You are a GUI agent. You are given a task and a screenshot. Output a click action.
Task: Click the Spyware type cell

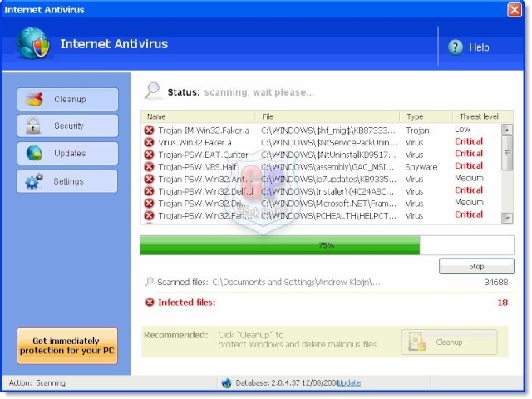(x=421, y=167)
